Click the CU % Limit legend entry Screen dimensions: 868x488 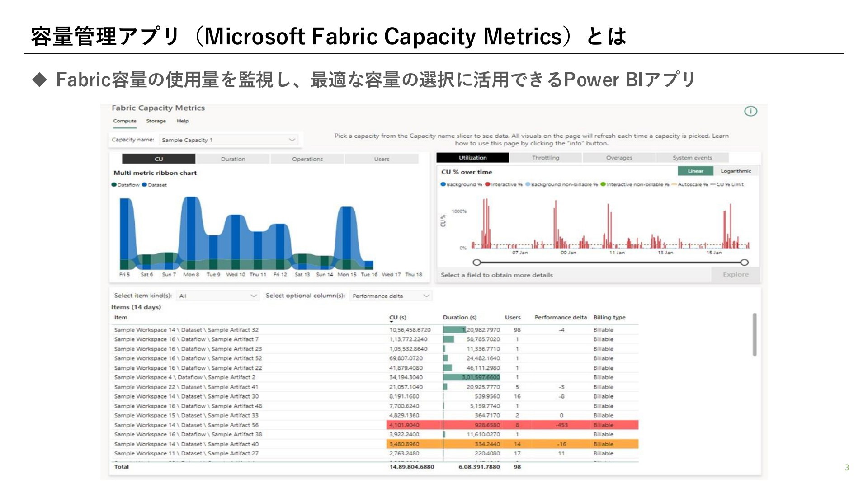727,184
